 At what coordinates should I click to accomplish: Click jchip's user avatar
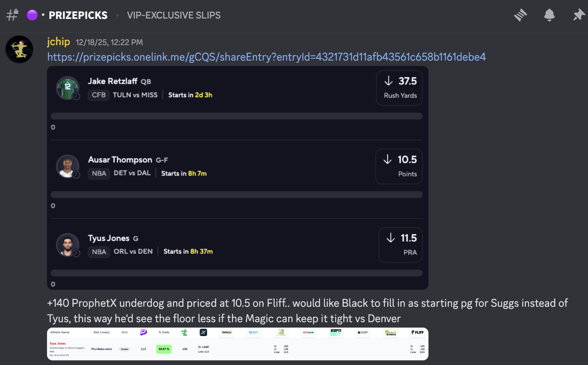(x=19, y=49)
